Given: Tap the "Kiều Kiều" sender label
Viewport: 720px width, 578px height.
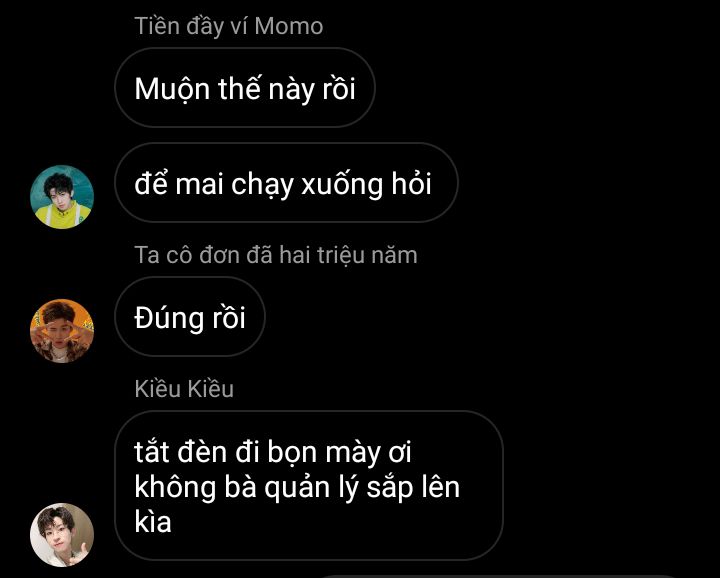Looking at the screenshot, I should pyautogui.click(x=184, y=388).
